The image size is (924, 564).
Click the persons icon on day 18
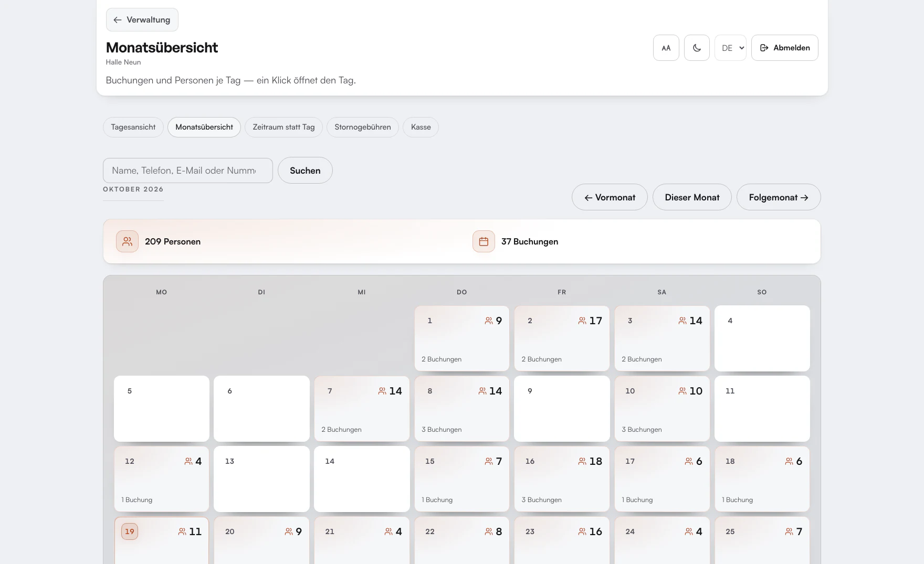pos(789,461)
